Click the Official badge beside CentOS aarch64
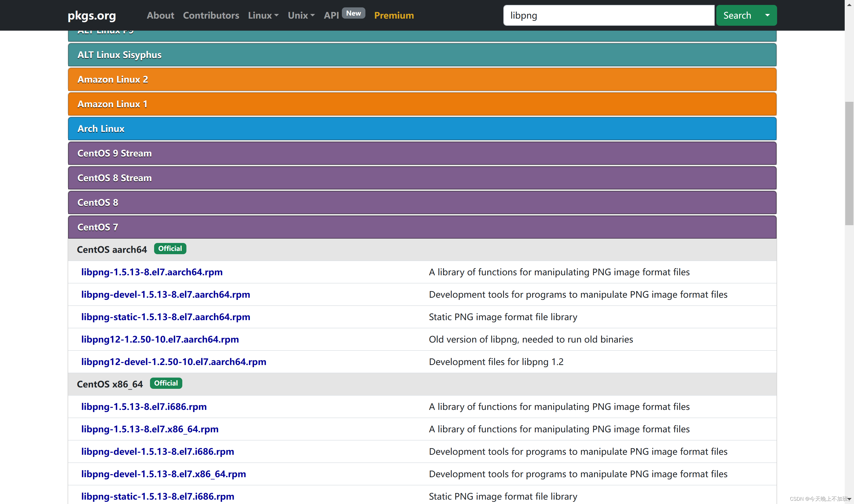This screenshot has width=854, height=504. [x=170, y=249]
